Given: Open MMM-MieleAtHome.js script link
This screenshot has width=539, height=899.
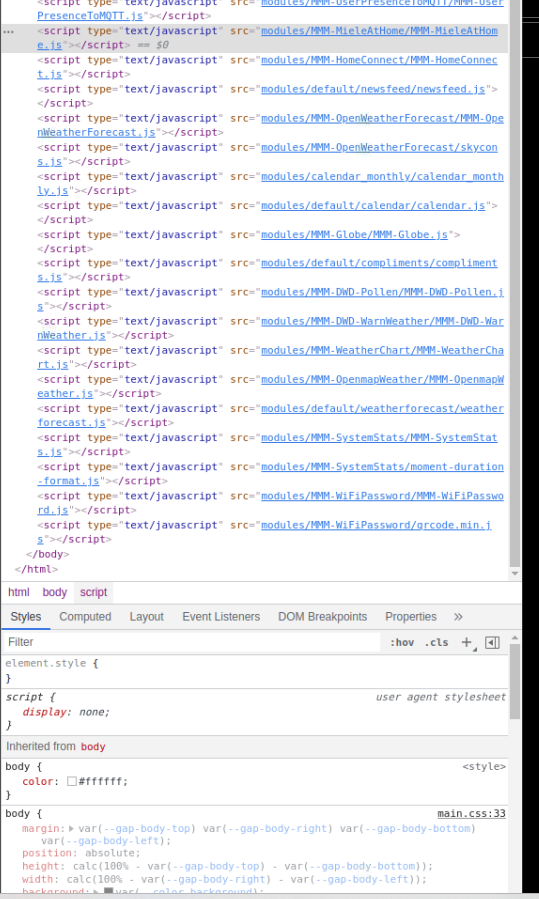Looking at the screenshot, I should (x=380, y=30).
